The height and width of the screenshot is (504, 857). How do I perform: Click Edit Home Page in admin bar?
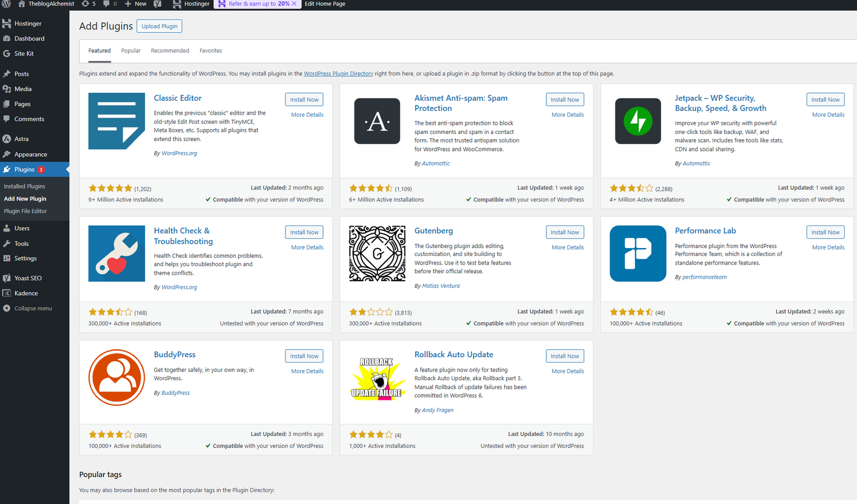click(325, 4)
